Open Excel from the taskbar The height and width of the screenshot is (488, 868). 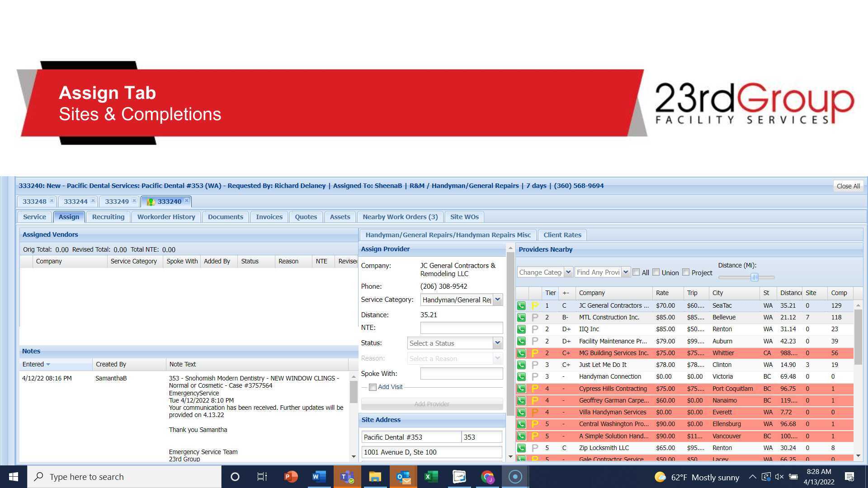pyautogui.click(x=431, y=476)
